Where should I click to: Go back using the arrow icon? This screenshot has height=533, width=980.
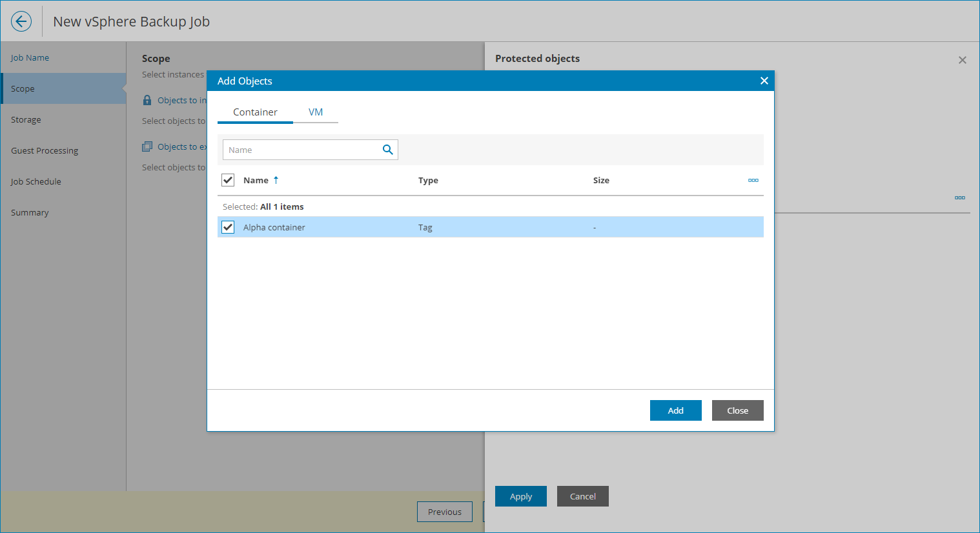tap(21, 21)
